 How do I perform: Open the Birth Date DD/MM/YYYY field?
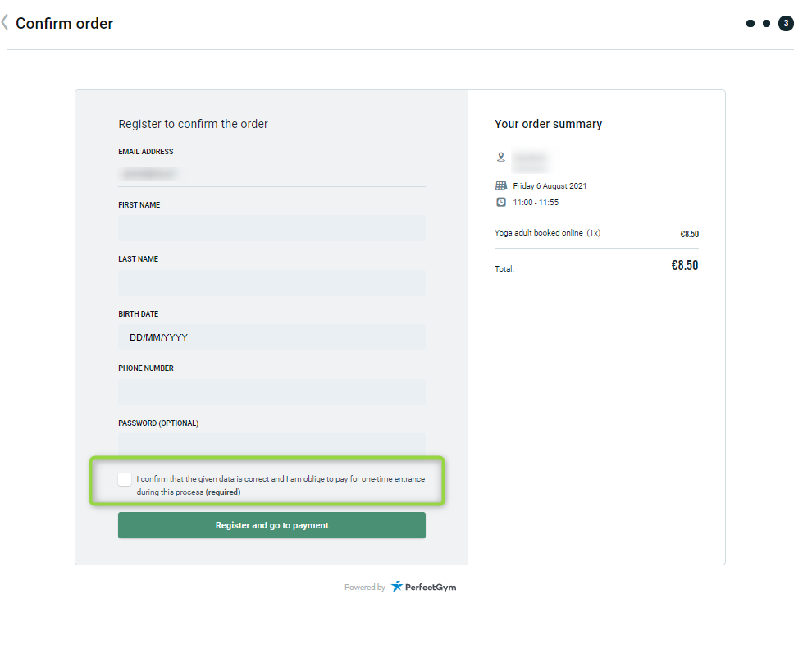271,337
